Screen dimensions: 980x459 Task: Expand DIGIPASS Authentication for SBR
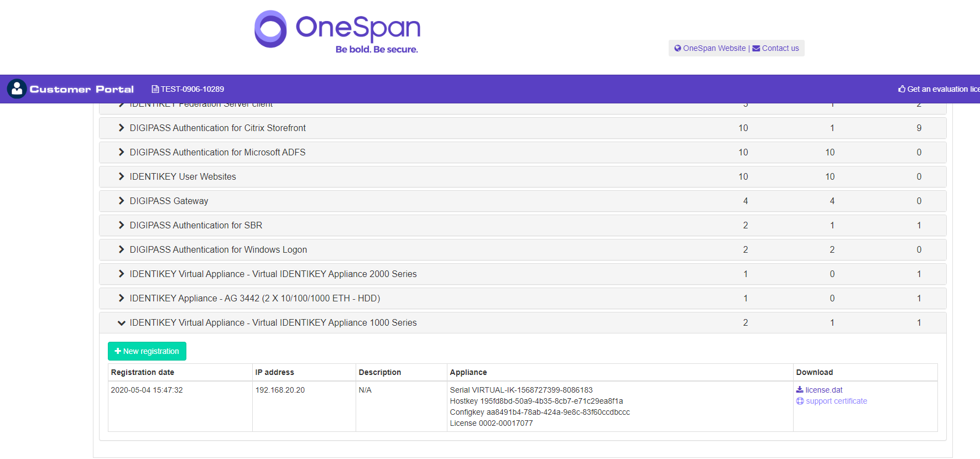523,225
